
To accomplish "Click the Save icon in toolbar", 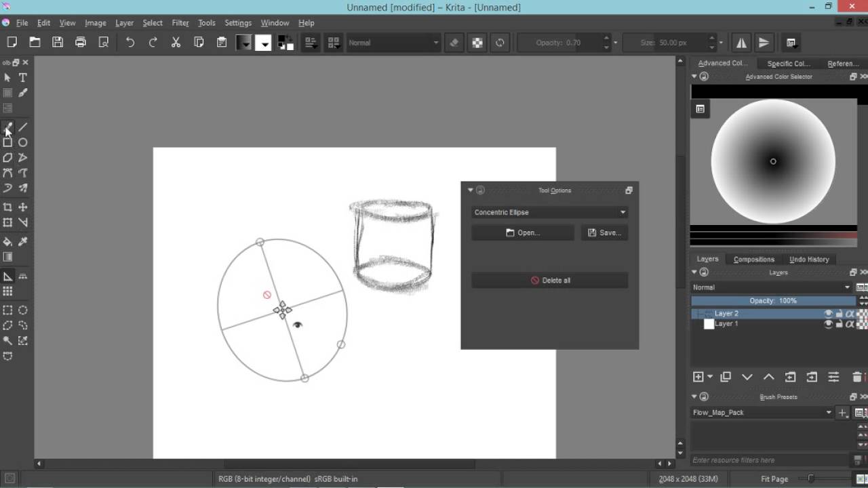I will pos(58,42).
